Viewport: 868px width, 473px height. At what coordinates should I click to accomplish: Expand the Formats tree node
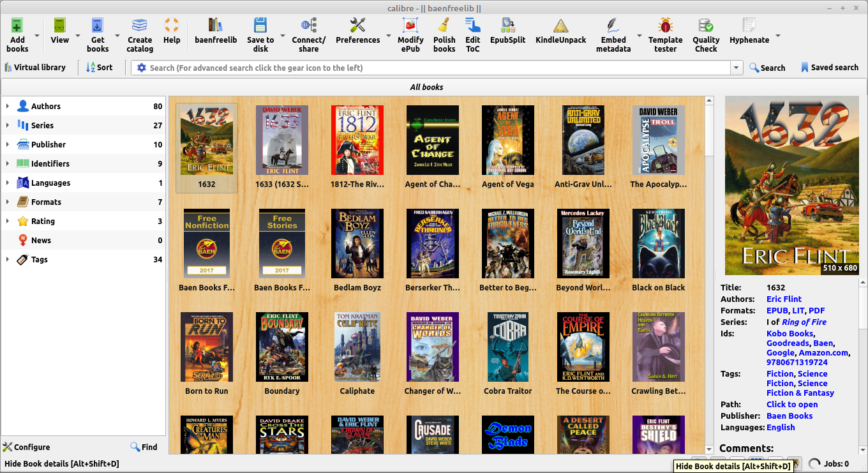[8, 202]
